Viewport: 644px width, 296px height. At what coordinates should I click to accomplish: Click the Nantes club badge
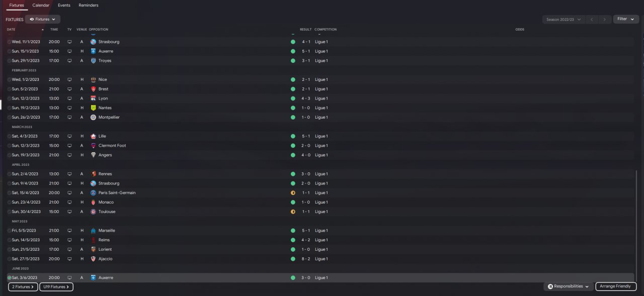93,108
